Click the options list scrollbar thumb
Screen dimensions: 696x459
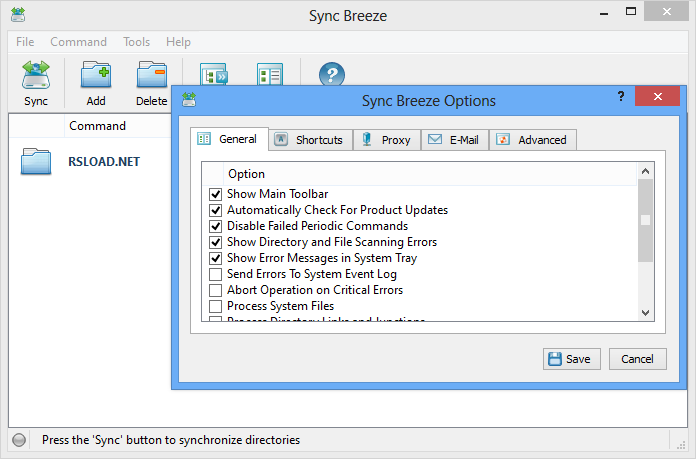[645, 221]
